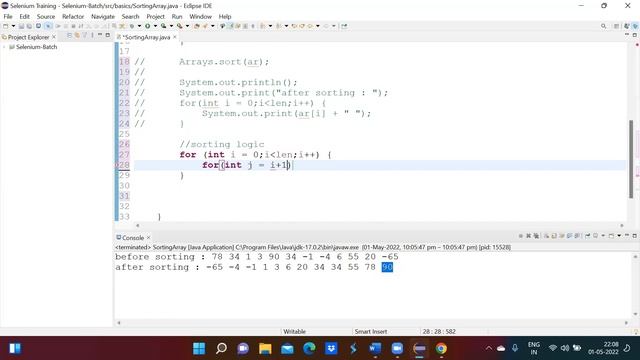Show hidden system tray icons chevron
The height and width of the screenshot is (360, 640).
click(x=489, y=348)
